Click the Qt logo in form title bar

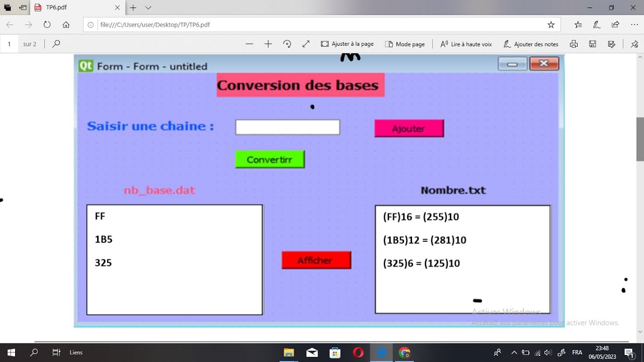click(86, 66)
